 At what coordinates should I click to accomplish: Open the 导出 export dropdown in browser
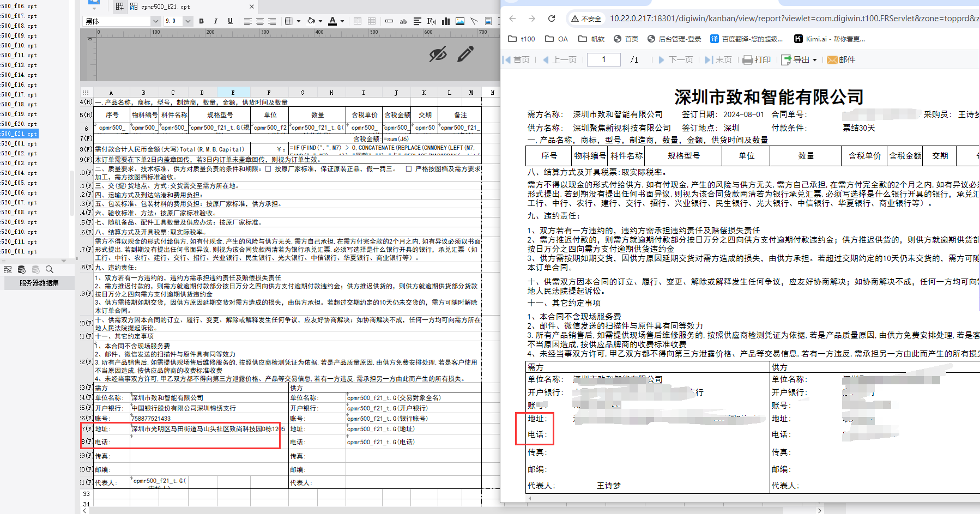click(799, 59)
